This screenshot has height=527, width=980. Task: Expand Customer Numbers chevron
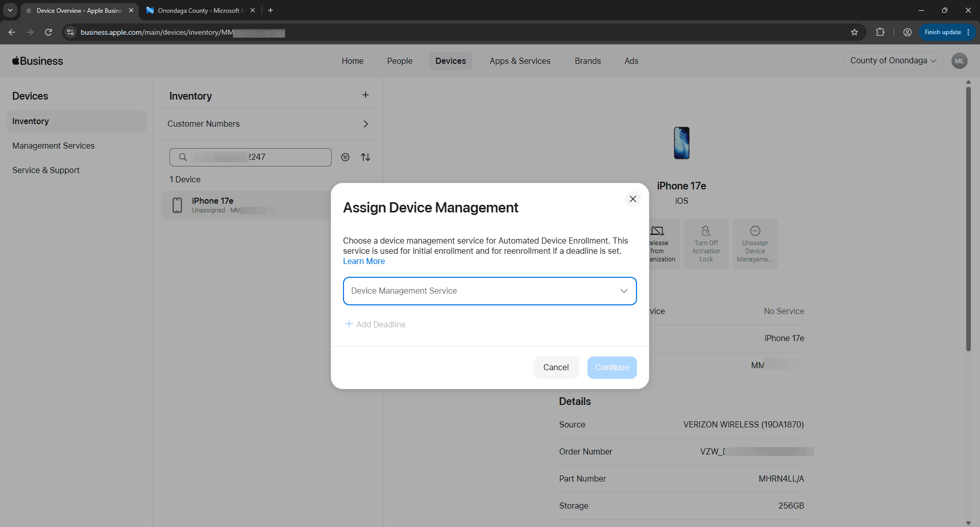(x=365, y=124)
